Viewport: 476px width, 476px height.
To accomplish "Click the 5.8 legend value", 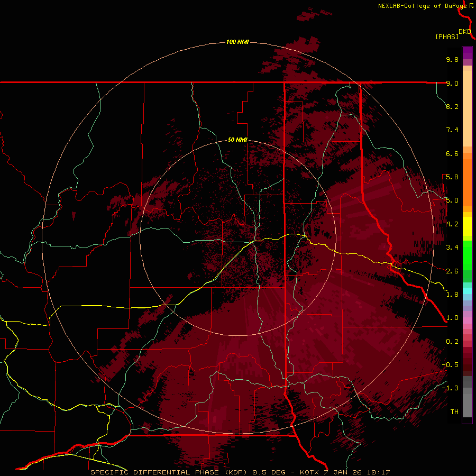I will coord(452,177).
